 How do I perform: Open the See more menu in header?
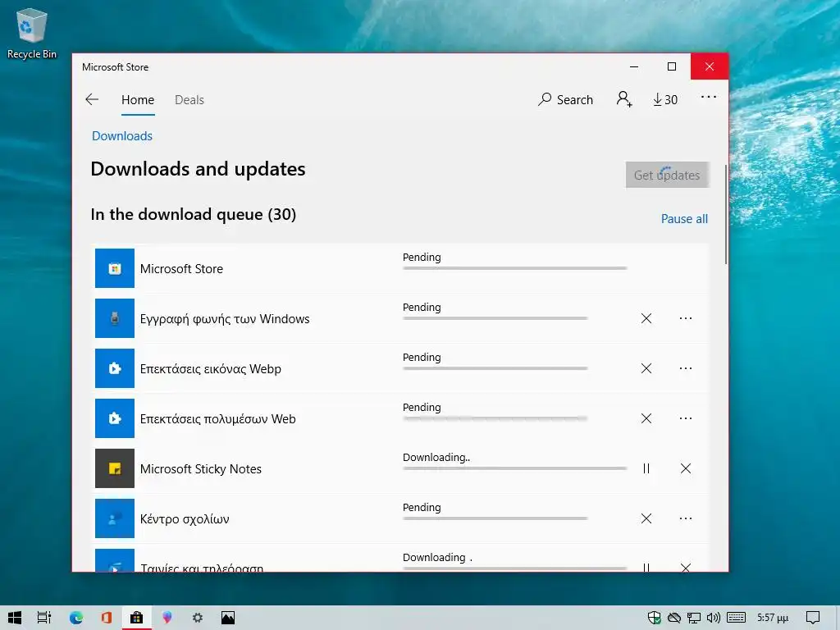tap(708, 97)
